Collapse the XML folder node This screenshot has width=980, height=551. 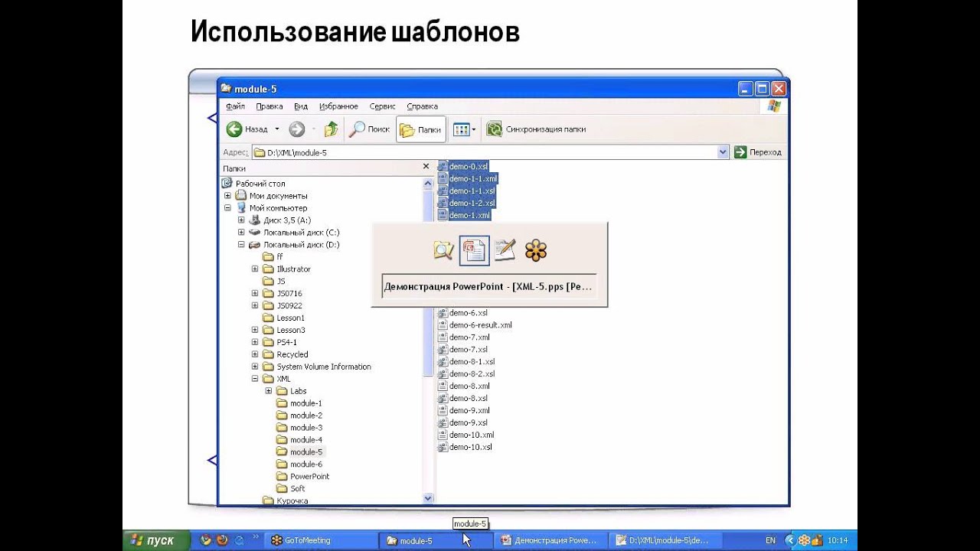click(255, 379)
